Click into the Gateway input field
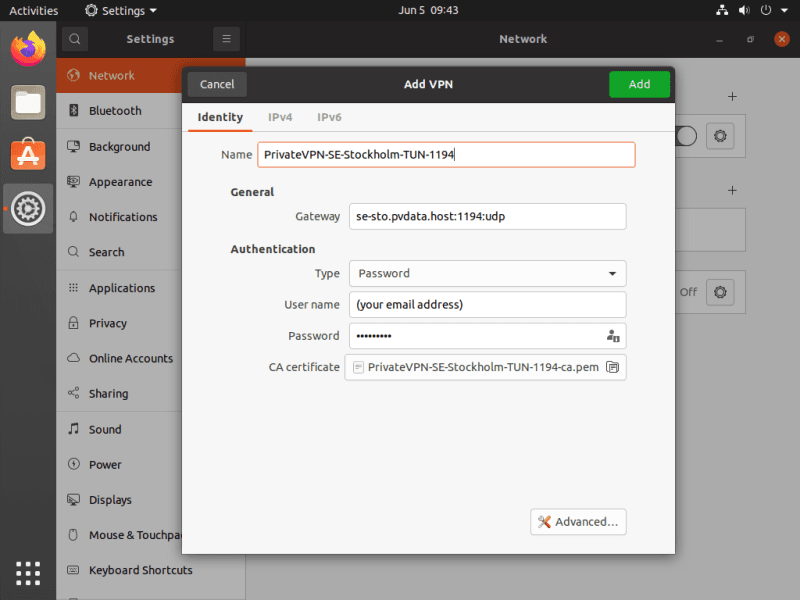This screenshot has width=800, height=600. 487,216
